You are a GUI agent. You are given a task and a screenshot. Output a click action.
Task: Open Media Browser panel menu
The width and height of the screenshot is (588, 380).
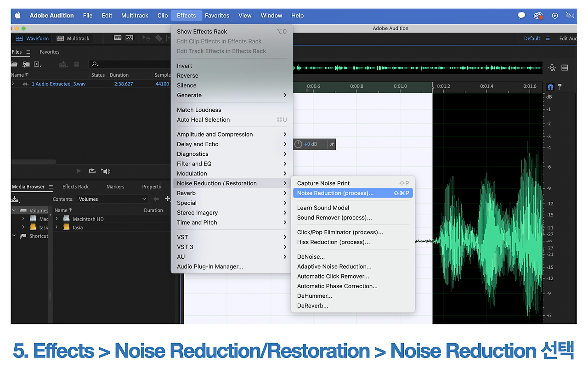point(51,187)
